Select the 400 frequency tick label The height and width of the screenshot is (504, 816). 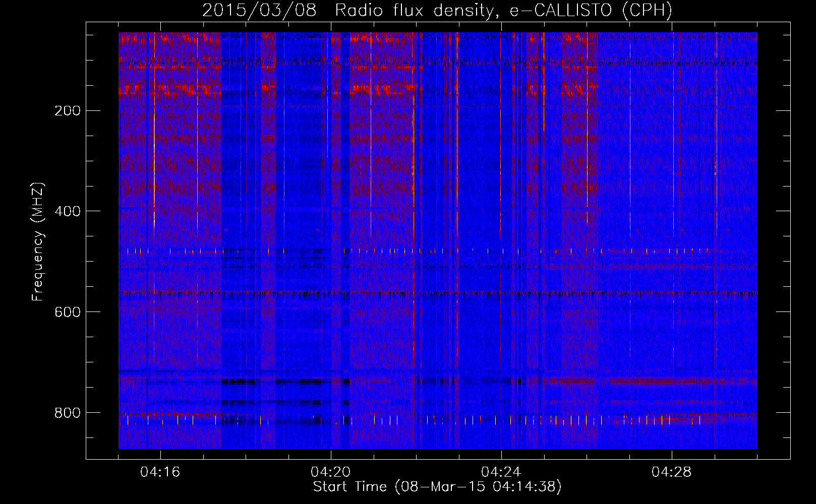point(68,211)
